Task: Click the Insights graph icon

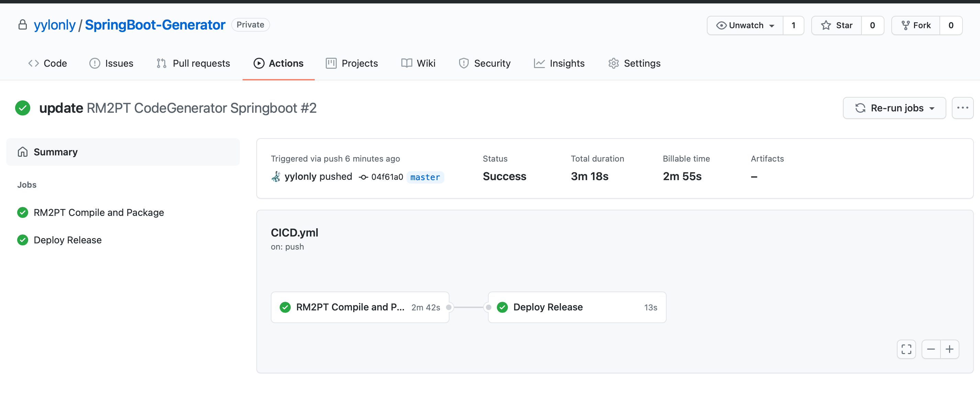Action: pyautogui.click(x=539, y=63)
